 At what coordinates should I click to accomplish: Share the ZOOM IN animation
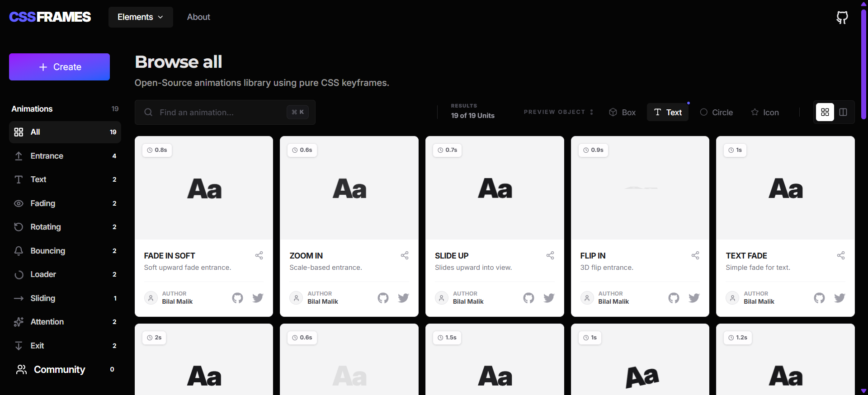tap(405, 255)
